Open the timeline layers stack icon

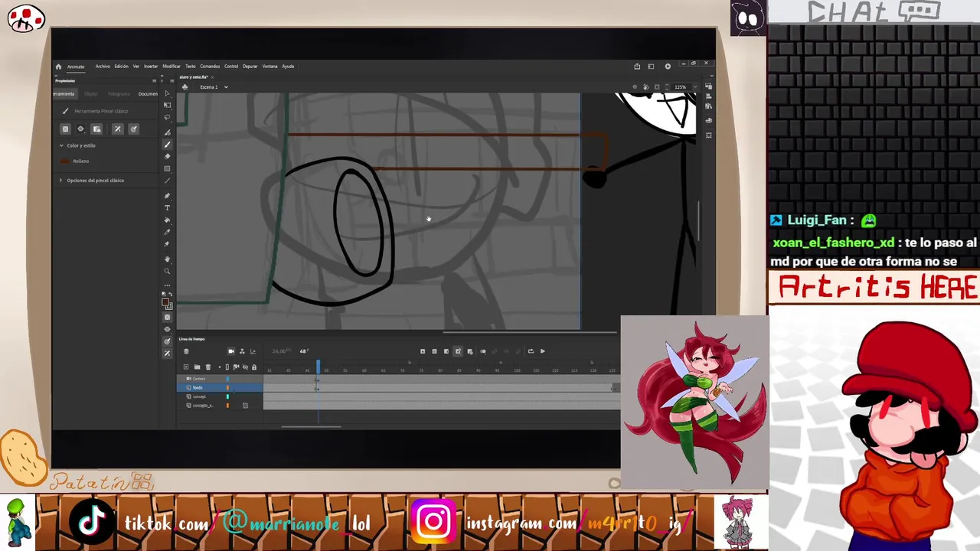186,351
